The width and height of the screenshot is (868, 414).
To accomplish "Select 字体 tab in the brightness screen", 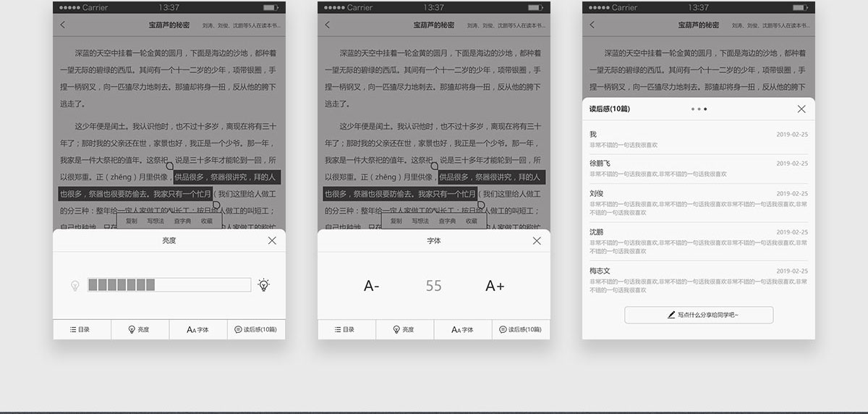I will click(x=198, y=329).
